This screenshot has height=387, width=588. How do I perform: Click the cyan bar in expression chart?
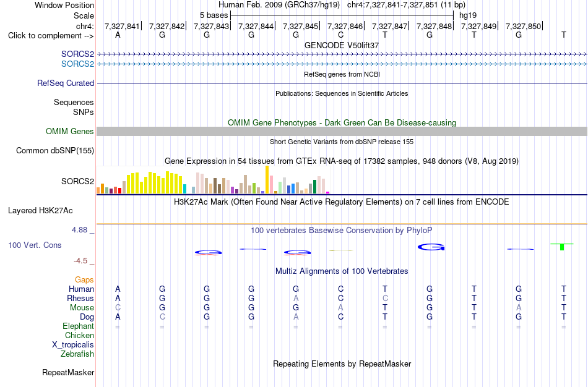[x=184, y=189]
